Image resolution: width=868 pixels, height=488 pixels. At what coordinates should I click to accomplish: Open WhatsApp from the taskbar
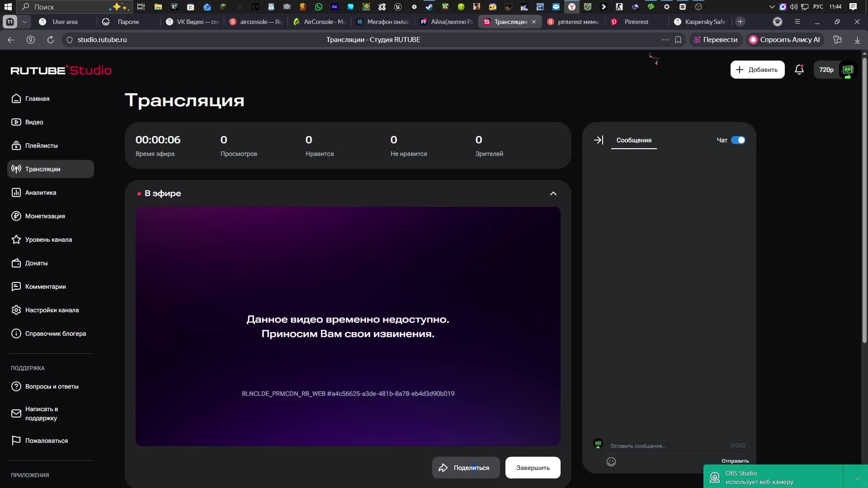[x=319, y=7]
